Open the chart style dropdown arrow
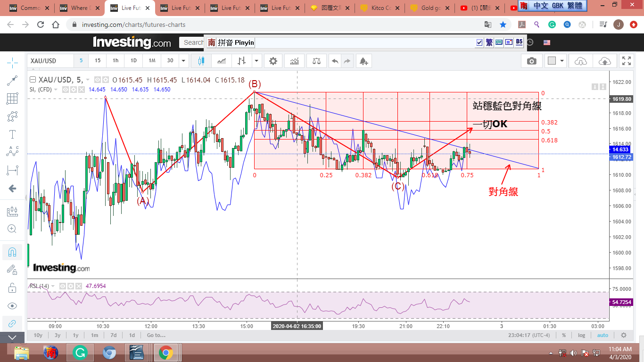Viewport: 644px width, 362px height. pyautogui.click(x=256, y=61)
